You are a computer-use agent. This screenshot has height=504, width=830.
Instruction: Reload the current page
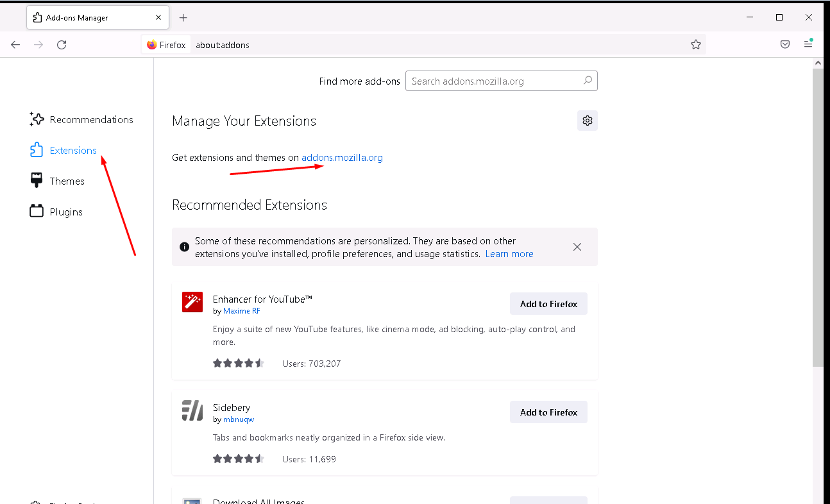(x=62, y=45)
